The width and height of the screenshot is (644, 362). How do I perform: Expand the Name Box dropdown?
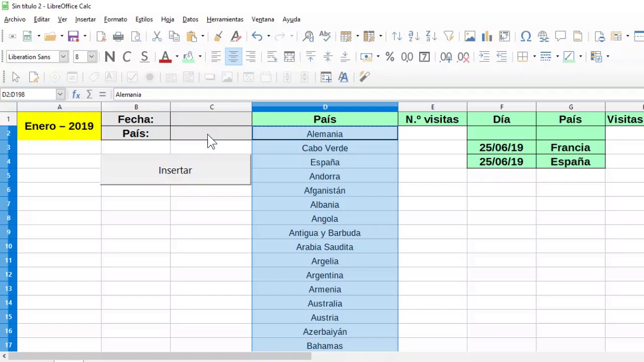tap(60, 95)
